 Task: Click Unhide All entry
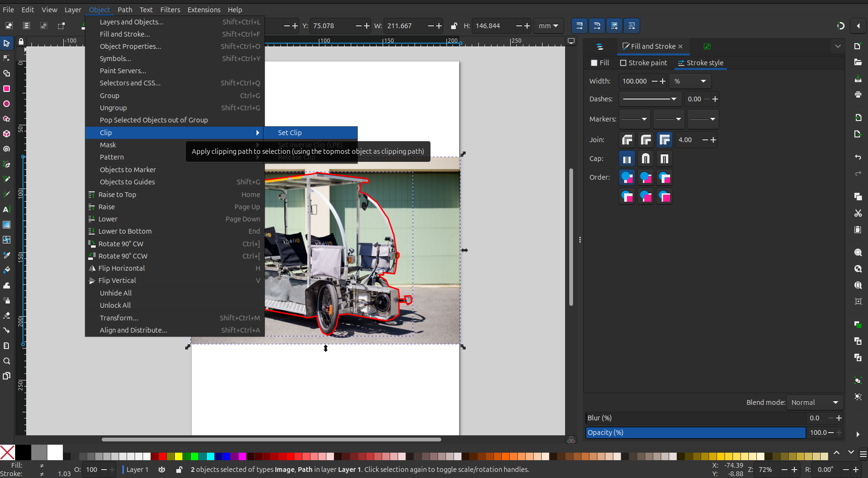[x=175, y=293]
